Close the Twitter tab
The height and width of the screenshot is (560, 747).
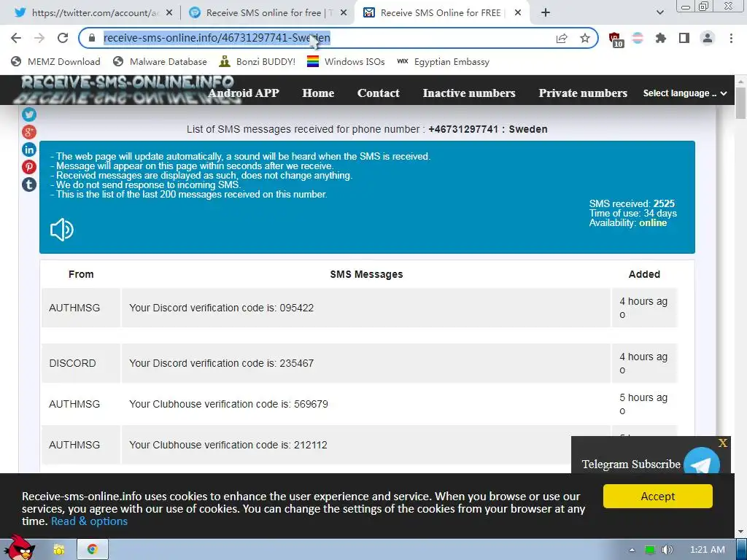tap(169, 13)
